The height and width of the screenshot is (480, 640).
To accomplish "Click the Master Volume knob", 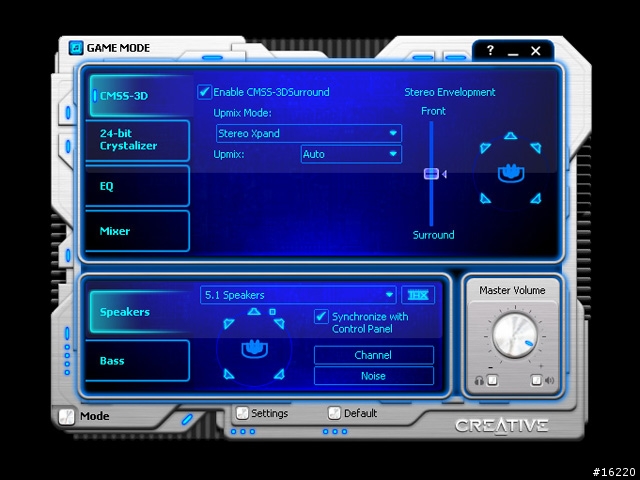I will point(514,336).
